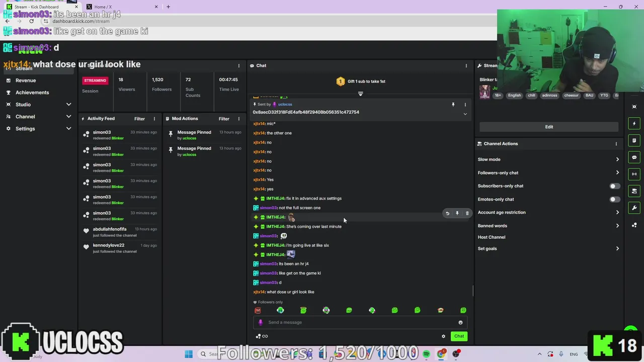The width and height of the screenshot is (644, 362).
Task: Open a new browser tab
Action: tap(168, 7)
